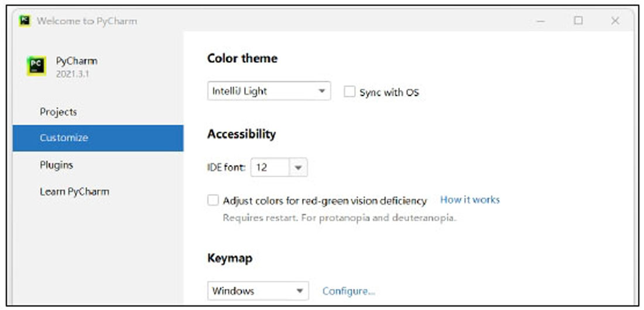The width and height of the screenshot is (644, 310).
Task: Click the IntelliJ Light theme text
Action: 239,92
